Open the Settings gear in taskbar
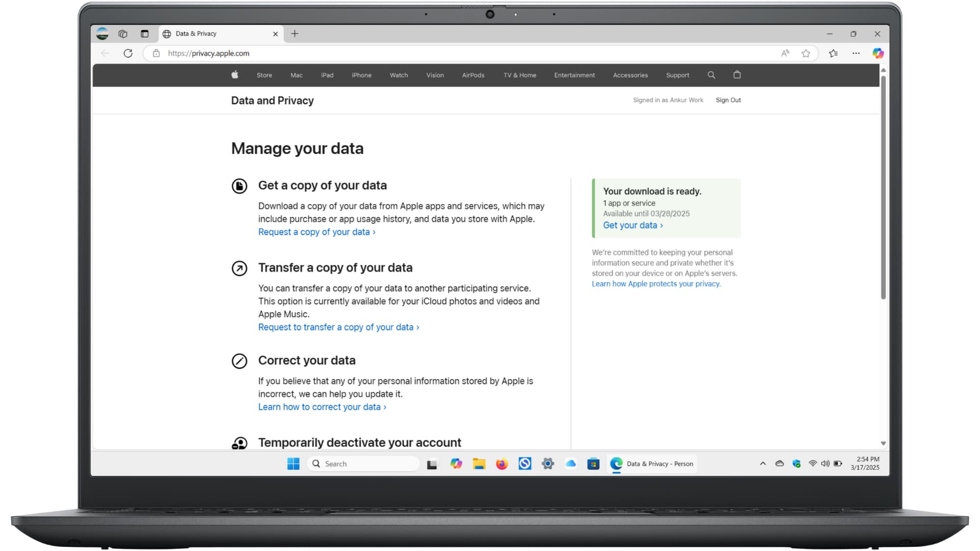The width and height of the screenshot is (980, 551). click(548, 464)
